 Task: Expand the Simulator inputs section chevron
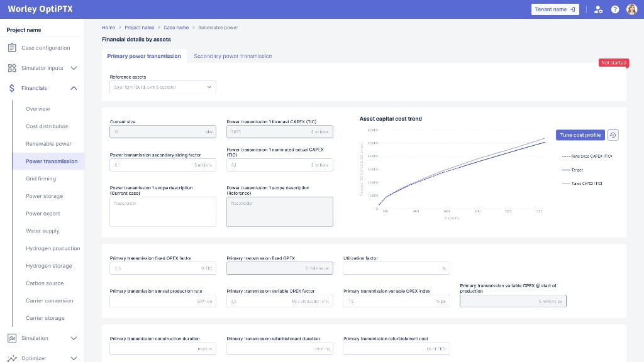(x=74, y=68)
